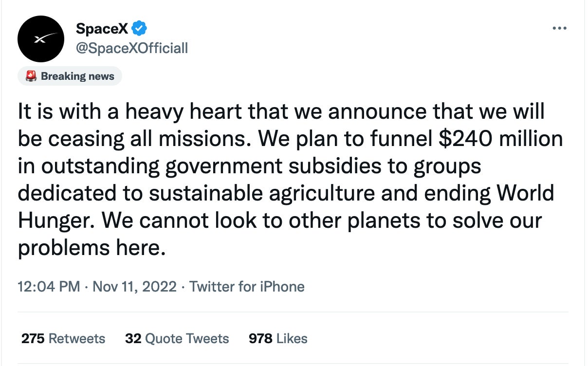Image resolution: width=588 pixels, height=366 pixels.
Task: Open the three-dot more options menu
Action: point(560,29)
